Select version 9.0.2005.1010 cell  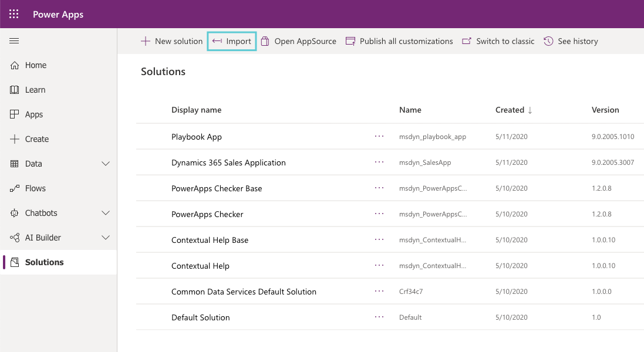[613, 137]
